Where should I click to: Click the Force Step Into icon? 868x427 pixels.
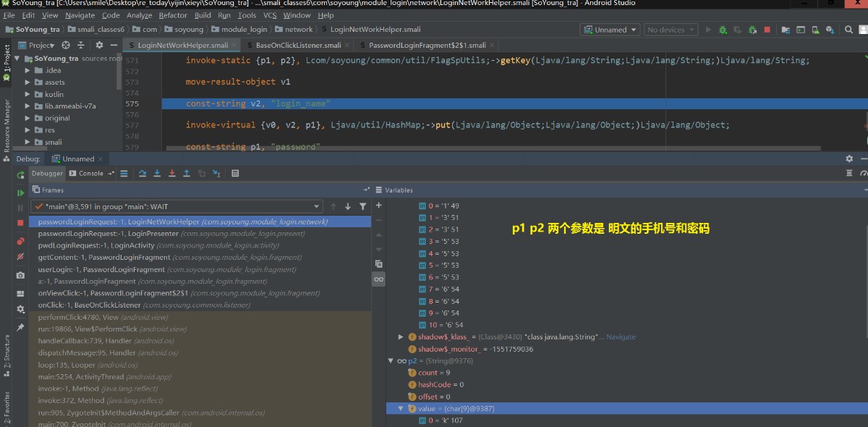pyautogui.click(x=171, y=174)
